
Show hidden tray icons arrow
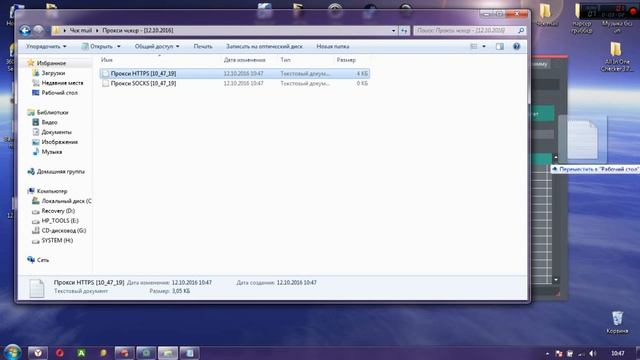(547, 353)
